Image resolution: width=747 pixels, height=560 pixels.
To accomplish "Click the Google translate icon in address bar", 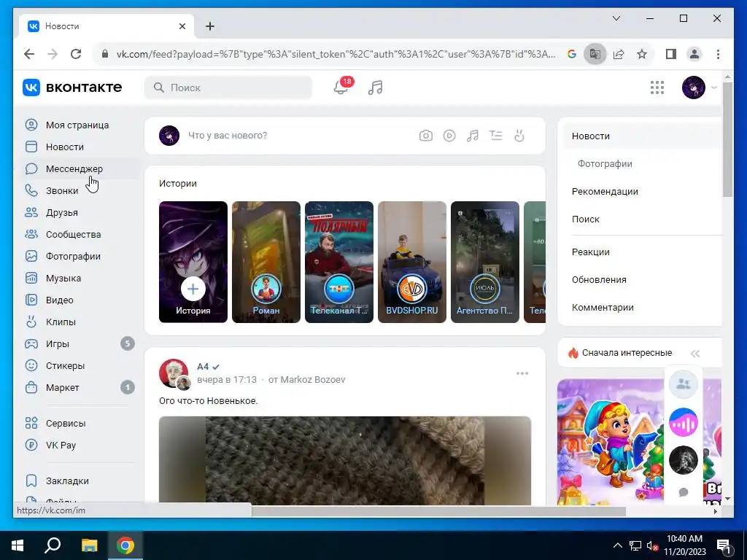I will pos(595,54).
